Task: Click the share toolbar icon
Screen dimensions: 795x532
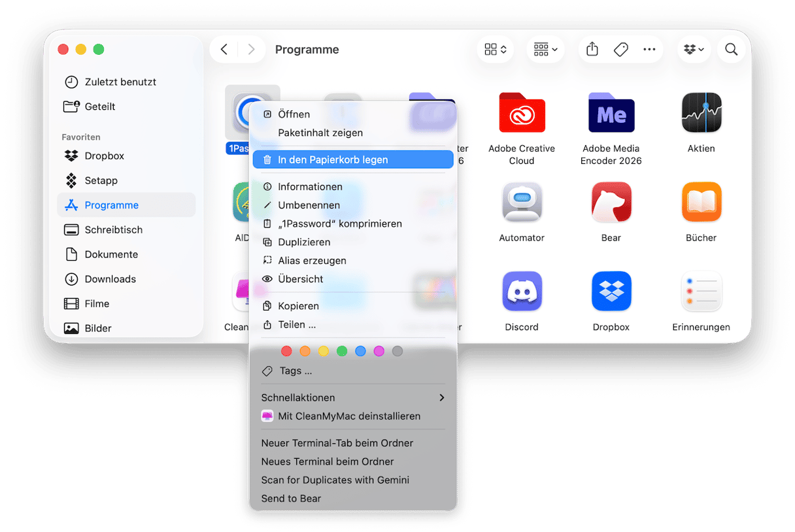Action: [x=592, y=49]
